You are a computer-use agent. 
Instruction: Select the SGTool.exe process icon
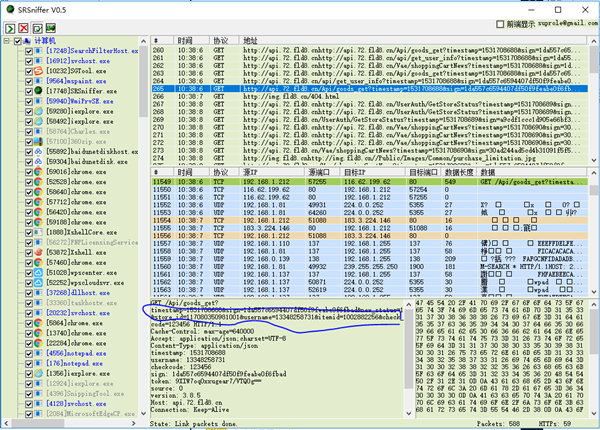pos(40,71)
